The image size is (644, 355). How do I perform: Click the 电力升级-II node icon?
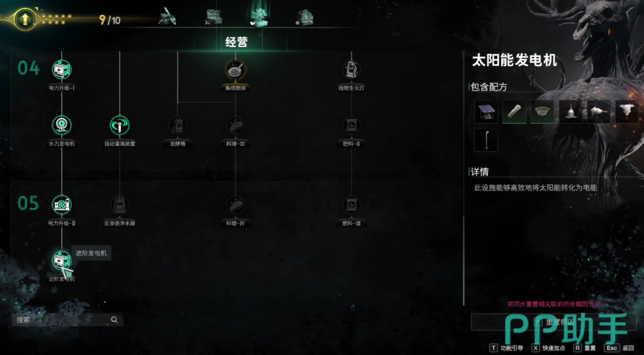point(62,205)
